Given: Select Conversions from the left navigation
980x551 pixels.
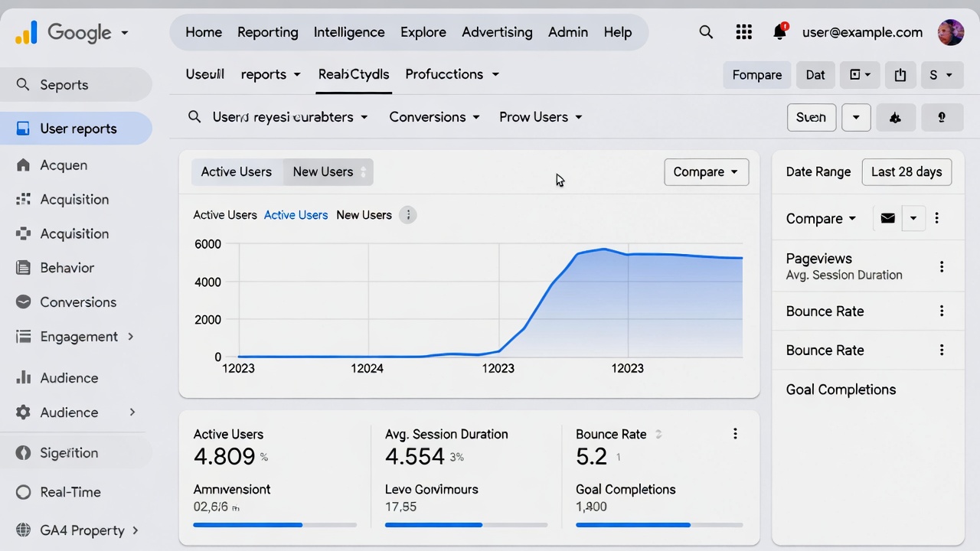Looking at the screenshot, I should (77, 302).
